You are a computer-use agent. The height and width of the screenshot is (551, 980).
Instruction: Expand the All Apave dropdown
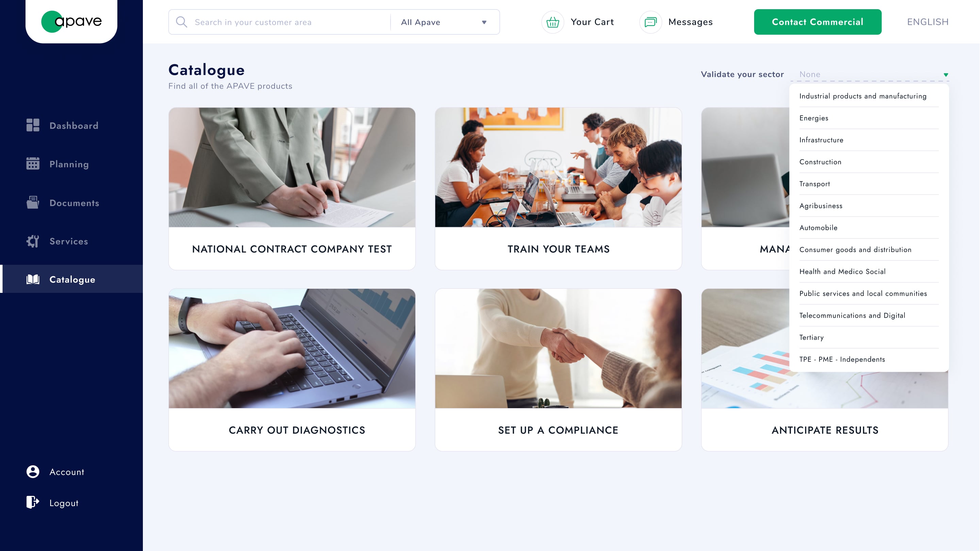click(445, 22)
